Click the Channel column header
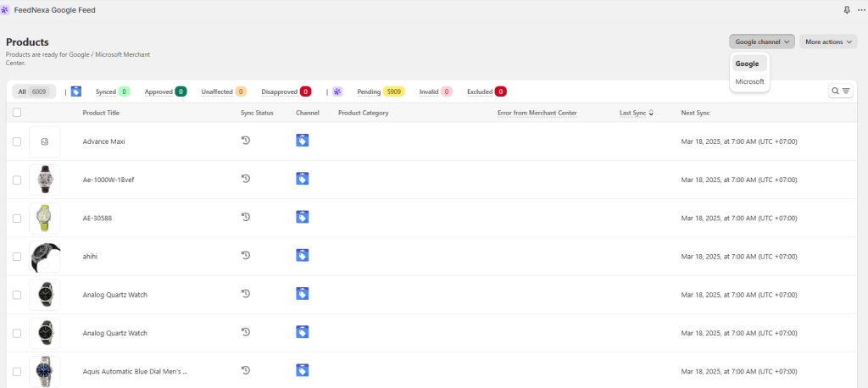Screen dimensions: 868x388 click(x=307, y=113)
